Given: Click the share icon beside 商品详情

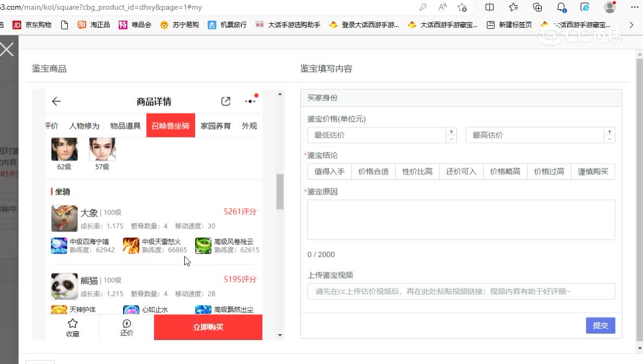Looking at the screenshot, I should click(226, 101).
